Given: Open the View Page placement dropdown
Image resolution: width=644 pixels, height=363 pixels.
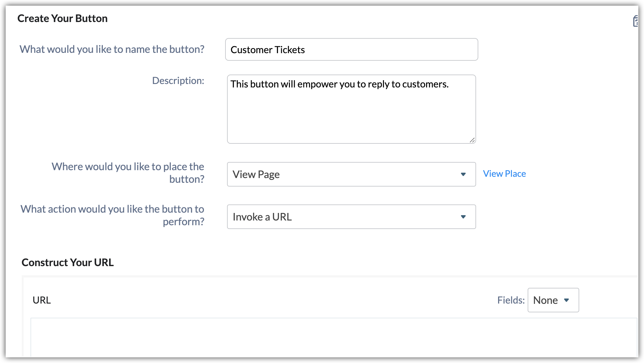Looking at the screenshot, I should (346, 174).
